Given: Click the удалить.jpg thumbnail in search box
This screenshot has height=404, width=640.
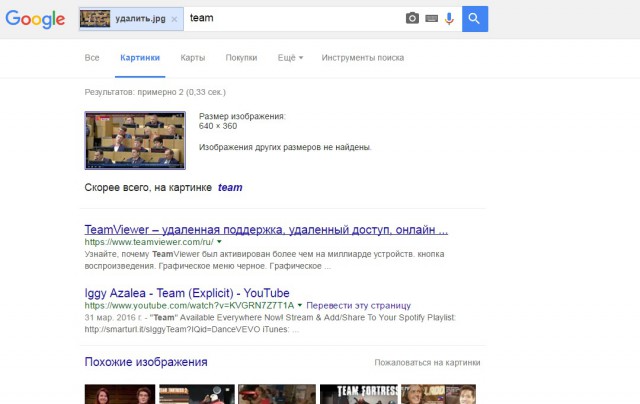Looking at the screenshot, I should (x=95, y=19).
